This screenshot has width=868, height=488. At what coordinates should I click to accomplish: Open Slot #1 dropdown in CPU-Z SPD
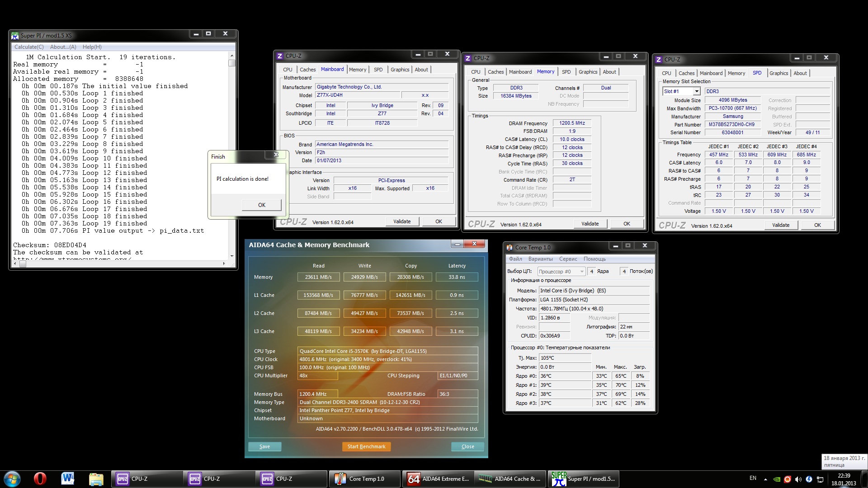coord(681,91)
